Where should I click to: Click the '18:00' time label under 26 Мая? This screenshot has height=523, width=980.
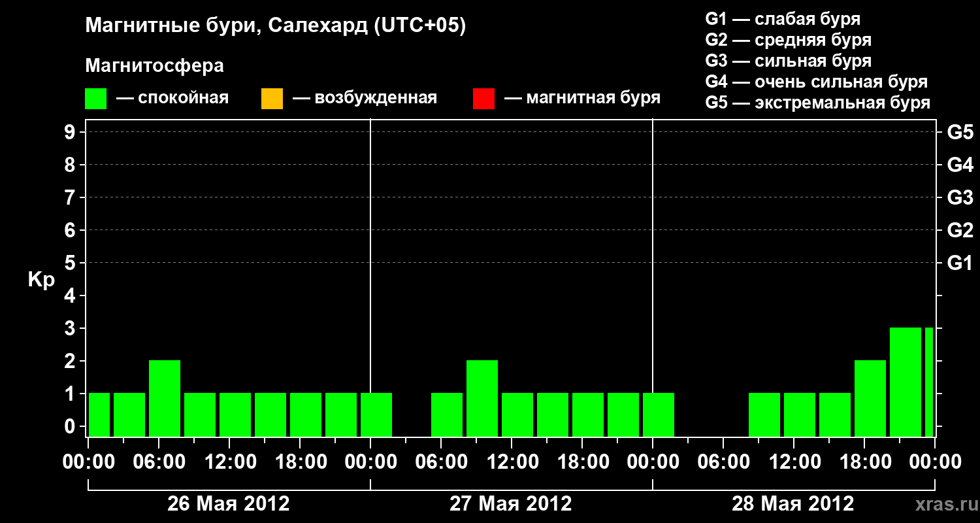[x=300, y=462]
